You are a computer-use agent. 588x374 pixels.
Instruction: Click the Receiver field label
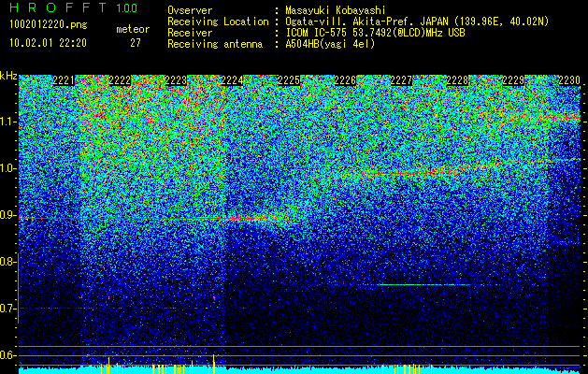[x=190, y=33]
